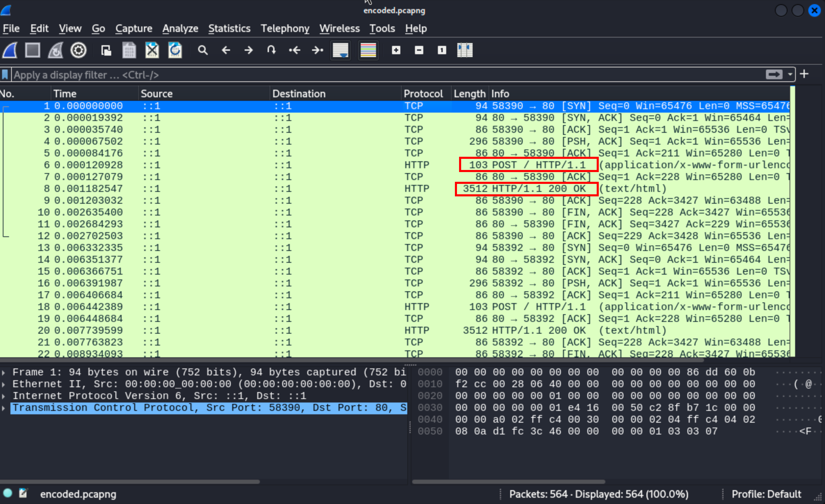The image size is (825, 504).
Task: Open capture file properties status icon
Action: coord(23,493)
